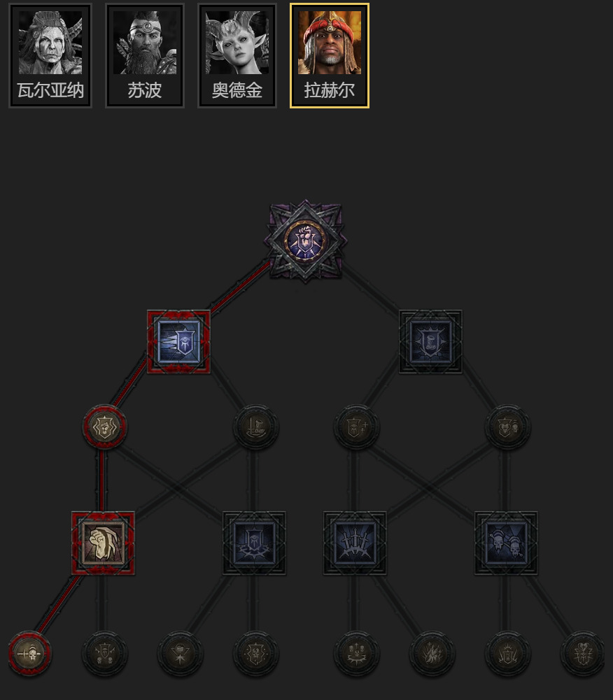Select the highlighted 拉赫尔 mercenary tab
This screenshot has width=613, height=700.
[x=330, y=55]
